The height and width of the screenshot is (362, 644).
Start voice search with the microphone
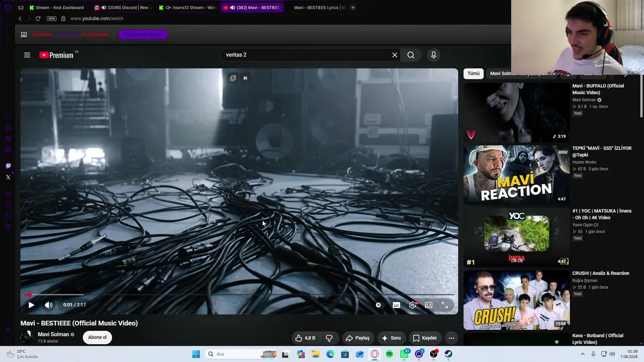[x=434, y=55]
